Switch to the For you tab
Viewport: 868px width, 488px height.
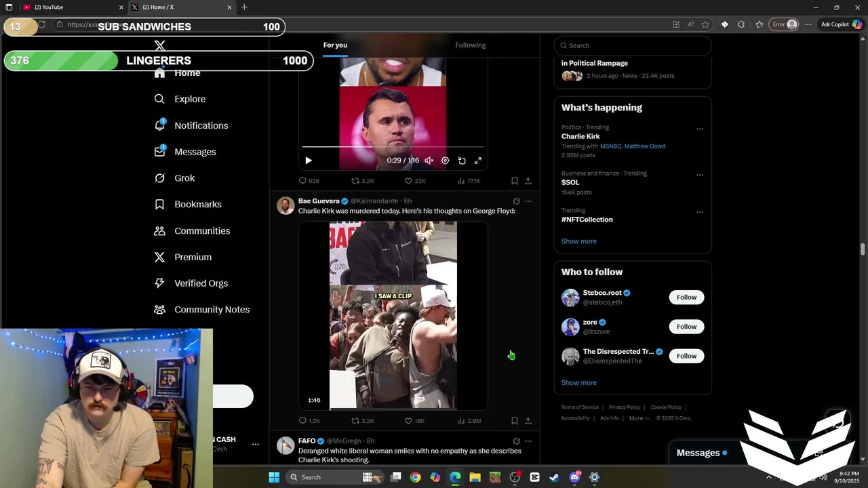pos(335,45)
